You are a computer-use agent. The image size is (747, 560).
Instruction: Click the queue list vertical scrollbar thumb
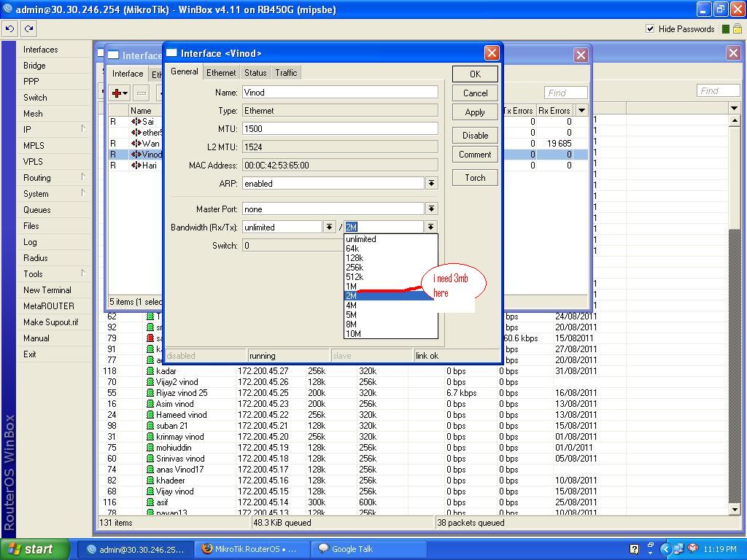tap(734, 178)
